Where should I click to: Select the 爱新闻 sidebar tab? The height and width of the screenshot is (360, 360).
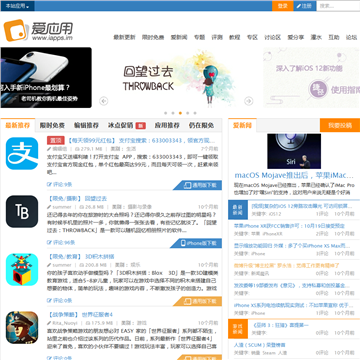point(242,125)
